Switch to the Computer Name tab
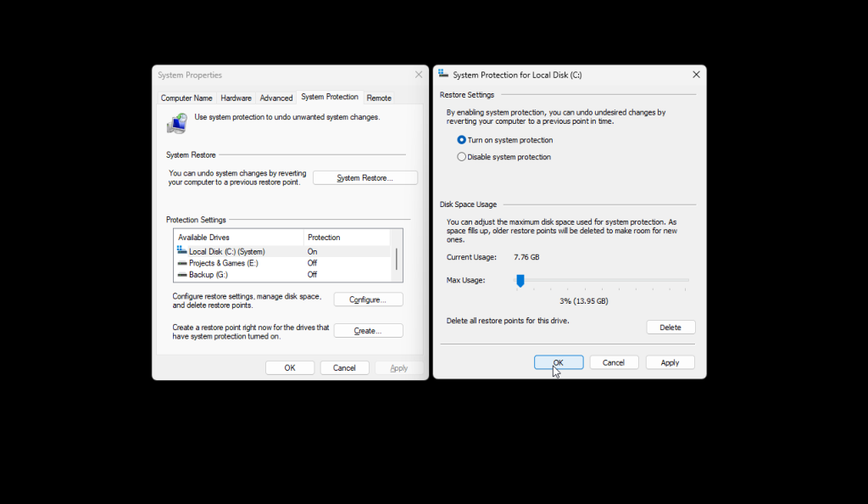Viewport: 868px width, 504px height. pos(186,98)
